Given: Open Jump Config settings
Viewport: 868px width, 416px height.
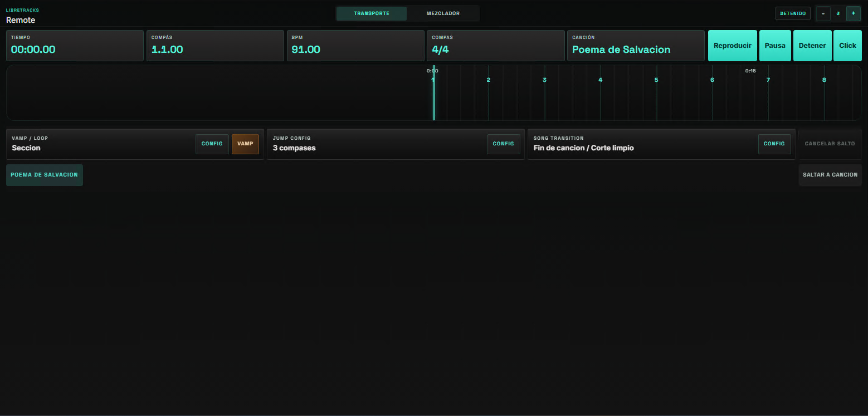Looking at the screenshot, I should tap(504, 144).
